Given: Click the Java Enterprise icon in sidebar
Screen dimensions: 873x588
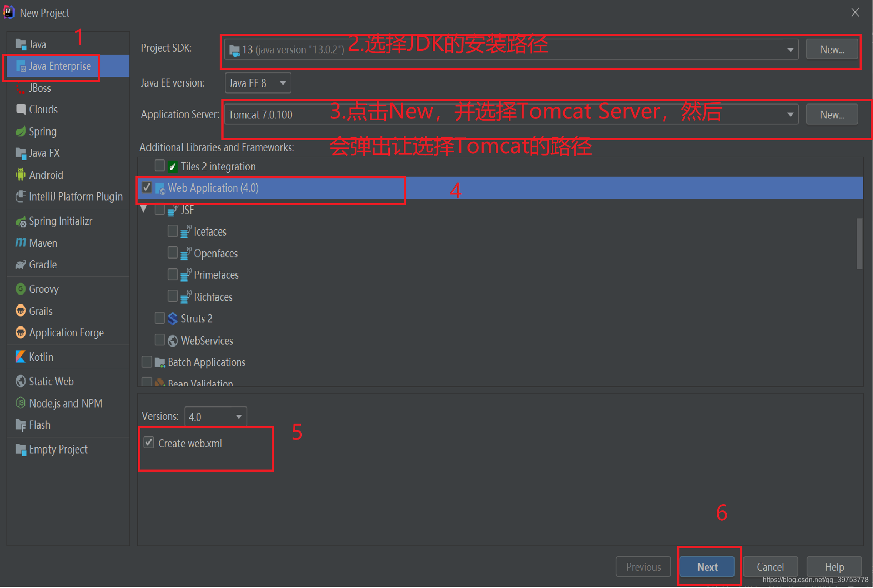Looking at the screenshot, I should (x=21, y=66).
